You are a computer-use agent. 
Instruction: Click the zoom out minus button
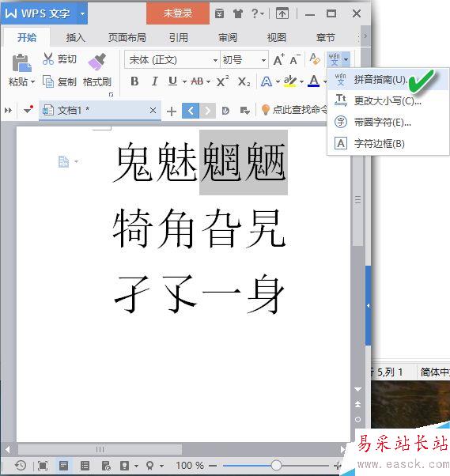point(213,466)
